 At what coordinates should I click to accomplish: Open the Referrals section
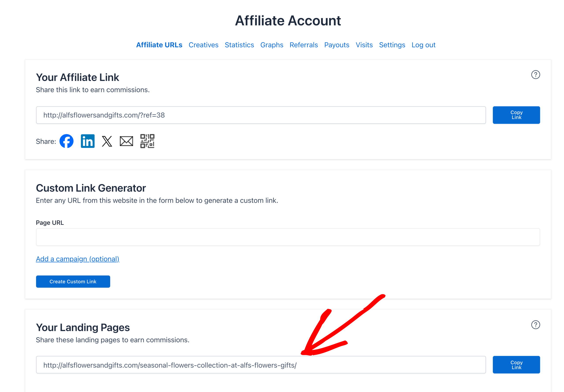(304, 45)
